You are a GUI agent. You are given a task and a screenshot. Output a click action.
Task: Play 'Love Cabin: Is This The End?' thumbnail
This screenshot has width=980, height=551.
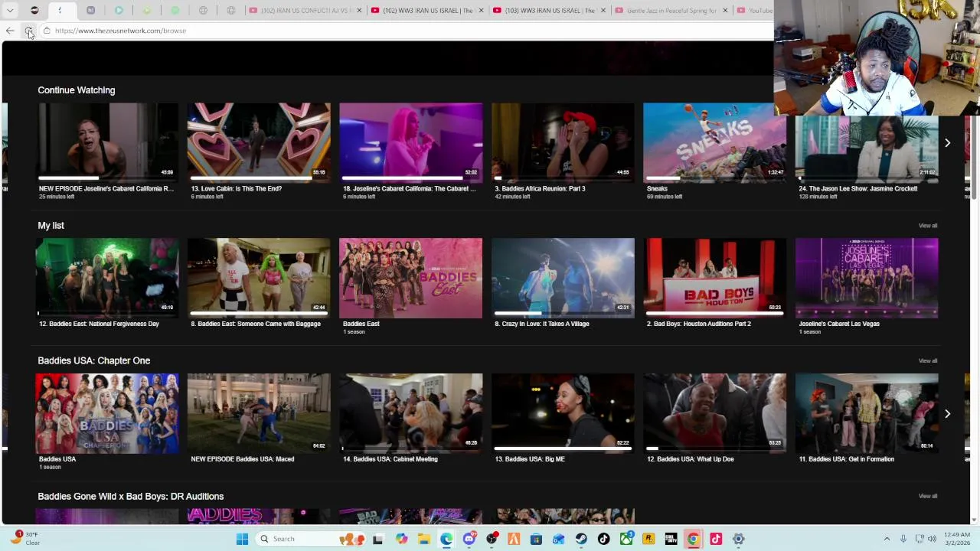[259, 142]
